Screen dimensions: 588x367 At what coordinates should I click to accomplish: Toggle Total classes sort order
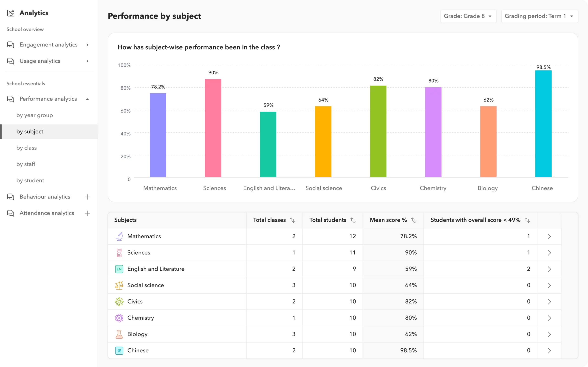point(293,220)
